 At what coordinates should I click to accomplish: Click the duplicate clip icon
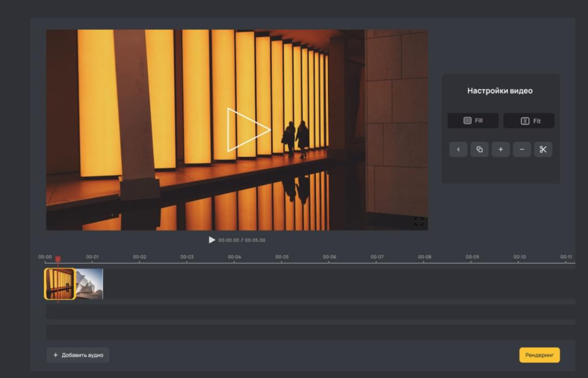pyautogui.click(x=479, y=149)
